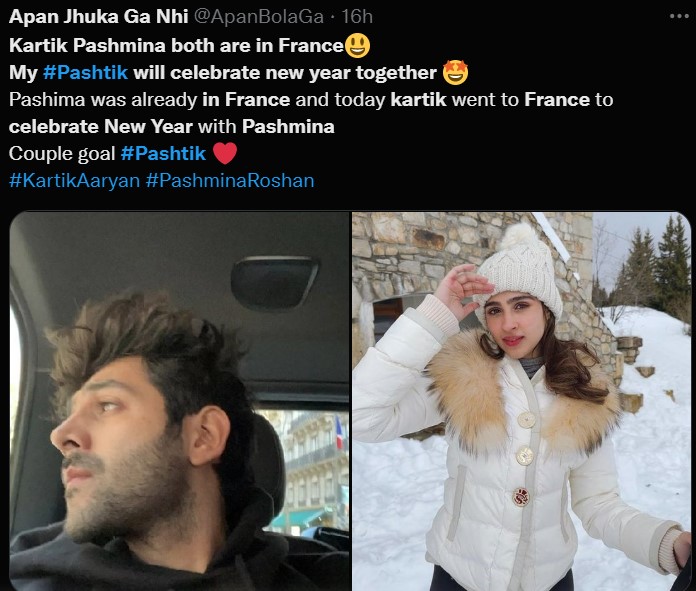Open the #PashminaRoshan hashtag
The height and width of the screenshot is (591, 696).
coord(230,181)
